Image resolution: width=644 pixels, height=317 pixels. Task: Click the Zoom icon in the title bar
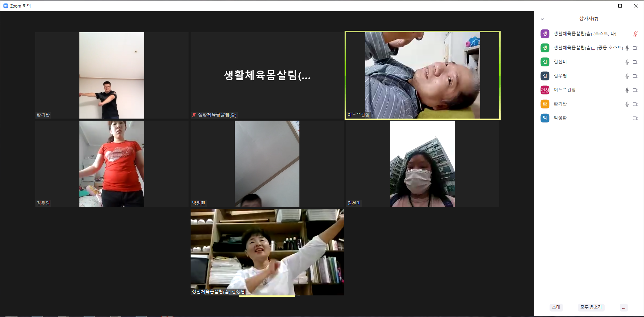(5, 6)
